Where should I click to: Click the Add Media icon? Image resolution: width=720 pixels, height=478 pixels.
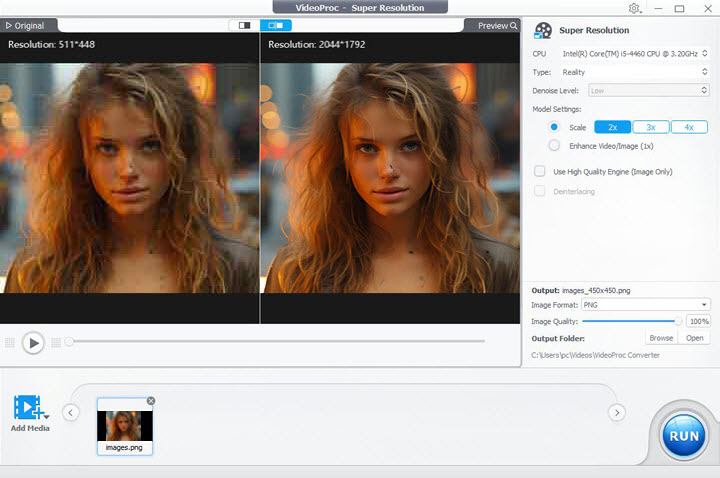(x=29, y=408)
